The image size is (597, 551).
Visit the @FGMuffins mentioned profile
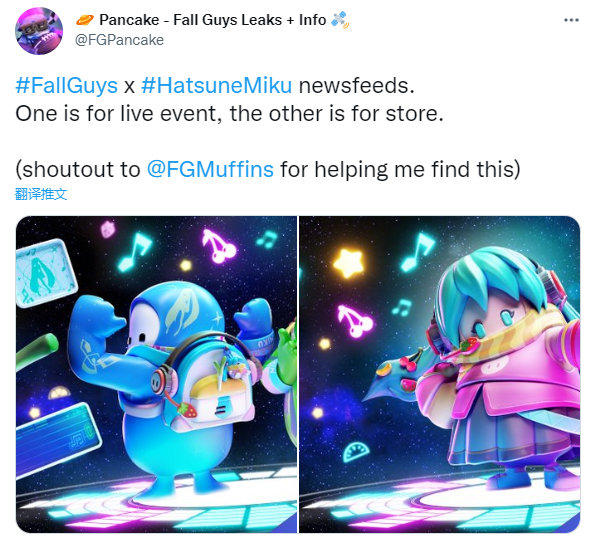point(210,169)
